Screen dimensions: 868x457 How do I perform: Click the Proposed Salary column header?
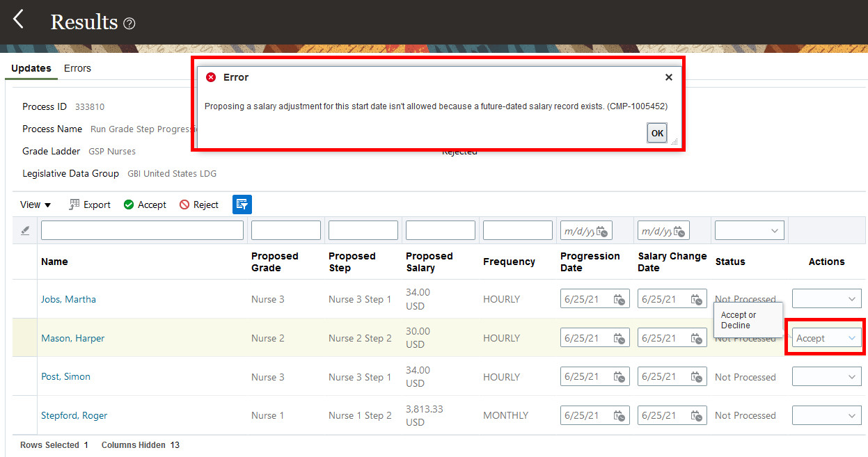[429, 262]
